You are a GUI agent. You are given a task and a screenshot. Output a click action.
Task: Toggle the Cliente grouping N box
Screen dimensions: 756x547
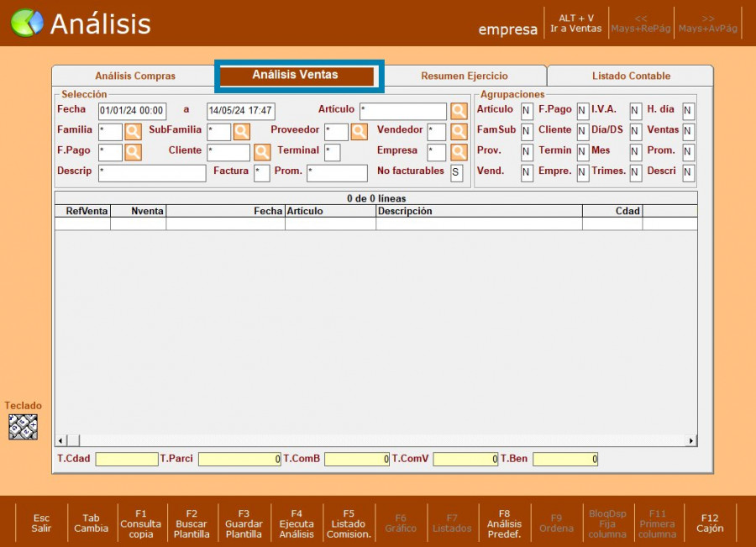point(582,132)
